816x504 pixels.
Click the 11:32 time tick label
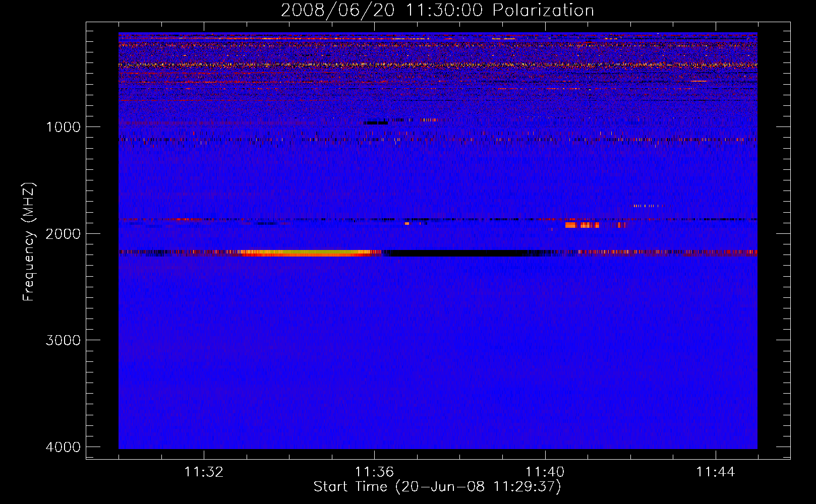204,472
